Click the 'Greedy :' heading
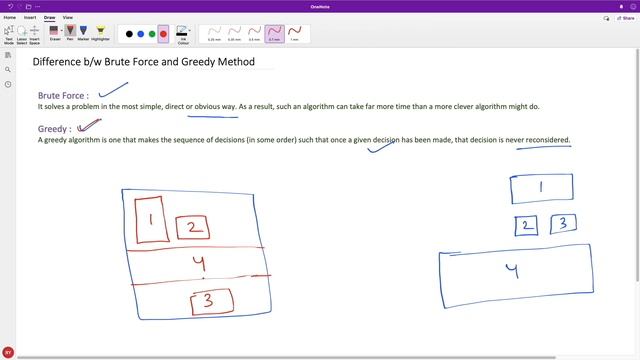The image size is (640, 360). tap(55, 129)
